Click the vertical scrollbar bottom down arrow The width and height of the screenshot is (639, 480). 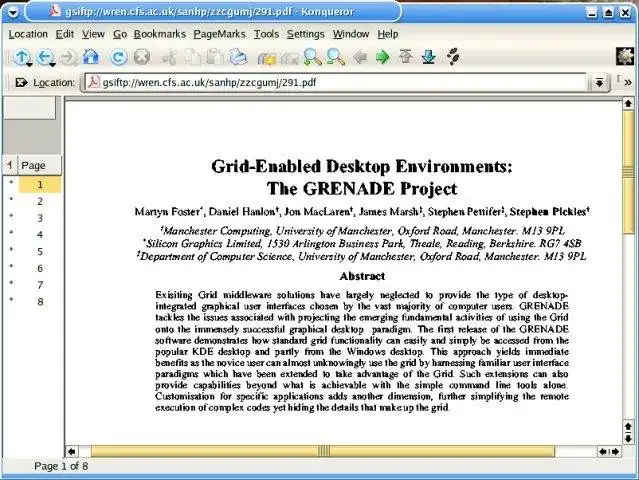click(628, 439)
